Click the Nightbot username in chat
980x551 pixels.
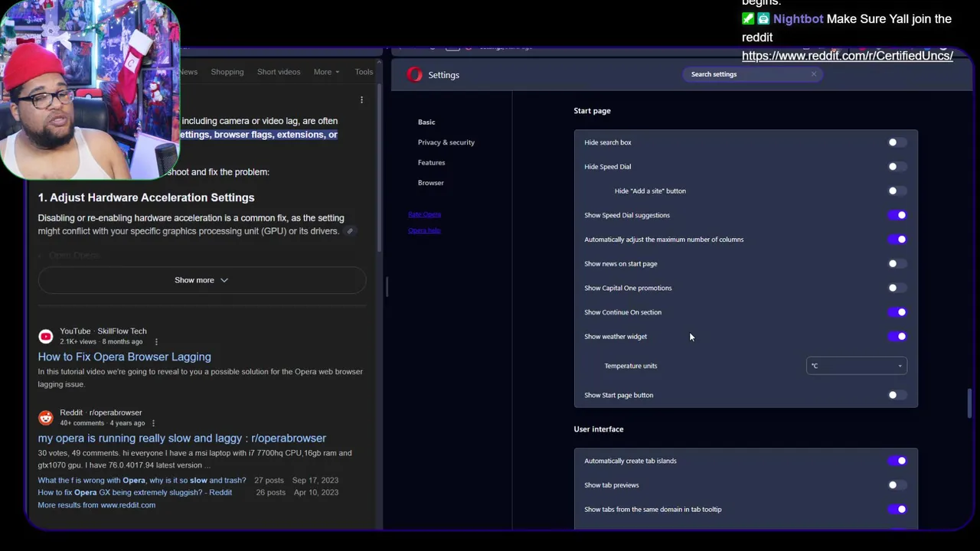798,19
